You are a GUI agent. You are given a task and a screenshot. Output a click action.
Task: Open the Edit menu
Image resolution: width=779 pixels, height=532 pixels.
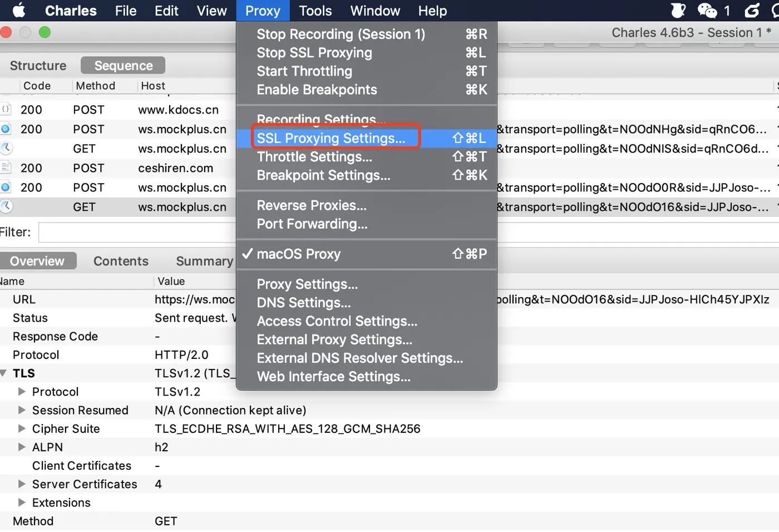tap(166, 11)
